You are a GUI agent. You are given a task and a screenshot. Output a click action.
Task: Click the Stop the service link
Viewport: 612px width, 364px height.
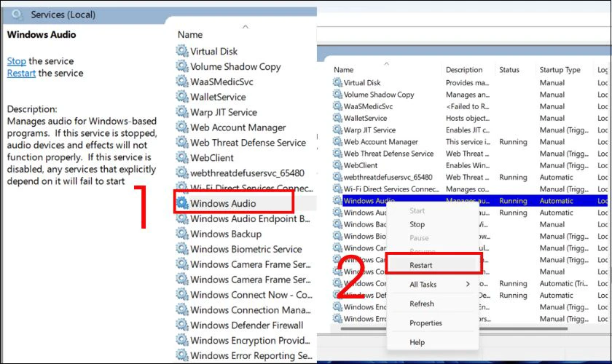click(x=16, y=61)
